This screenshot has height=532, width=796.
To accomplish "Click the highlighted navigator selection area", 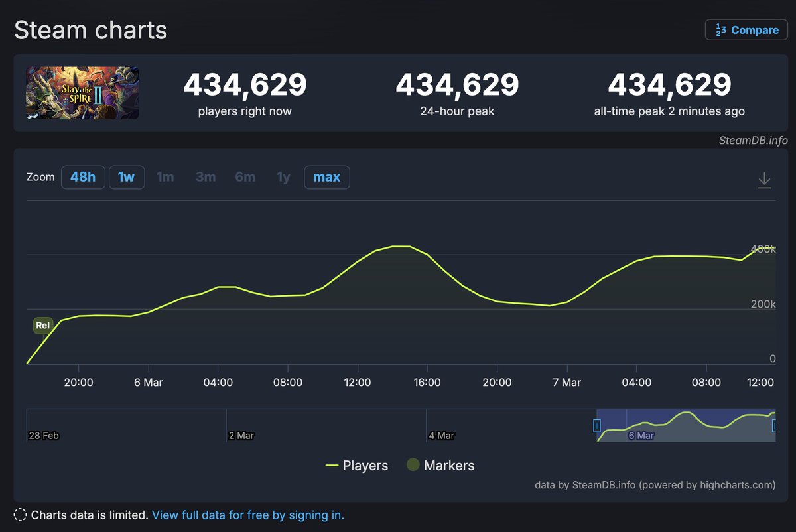I will (686, 425).
